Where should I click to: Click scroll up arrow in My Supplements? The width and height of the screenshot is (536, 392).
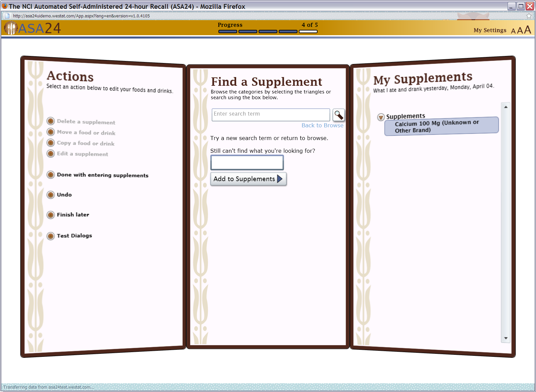point(506,107)
